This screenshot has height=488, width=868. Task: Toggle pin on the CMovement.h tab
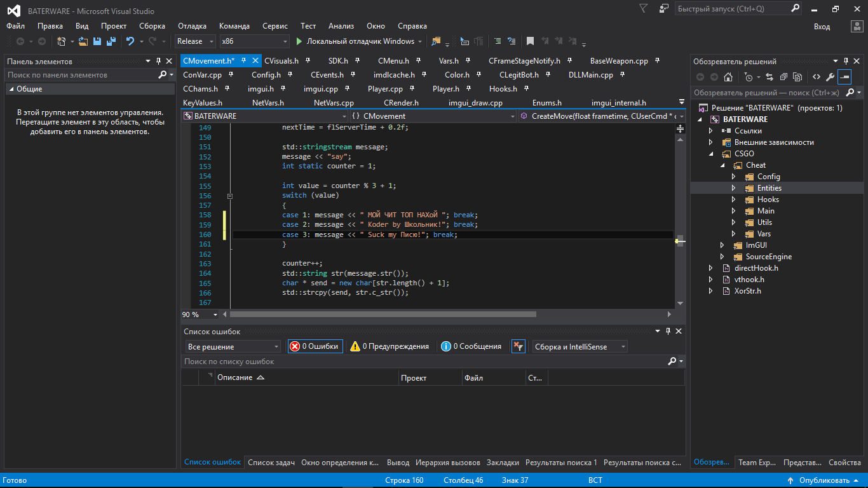pos(244,61)
